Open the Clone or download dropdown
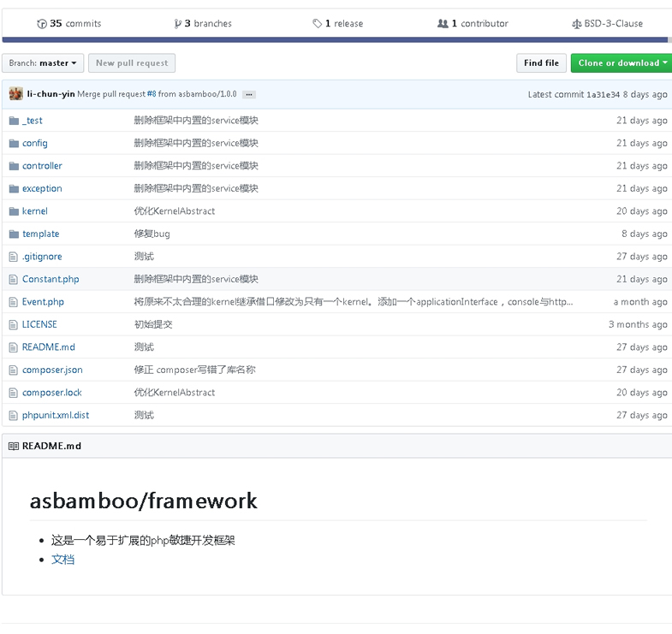This screenshot has width=672, height=634. point(621,63)
